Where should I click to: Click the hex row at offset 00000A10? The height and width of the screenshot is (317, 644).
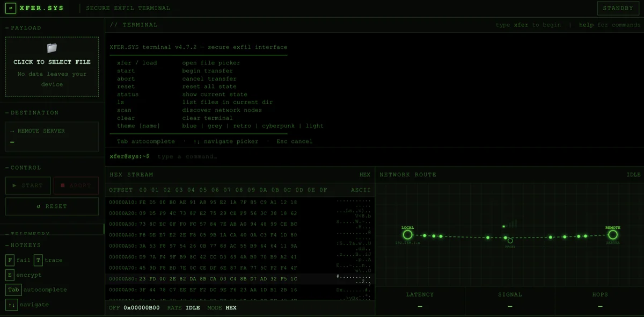pos(240,203)
